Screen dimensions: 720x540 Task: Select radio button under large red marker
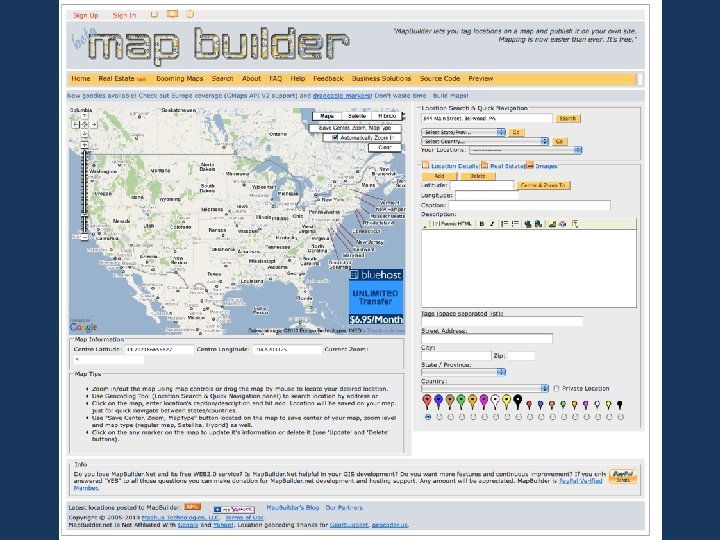(428, 417)
